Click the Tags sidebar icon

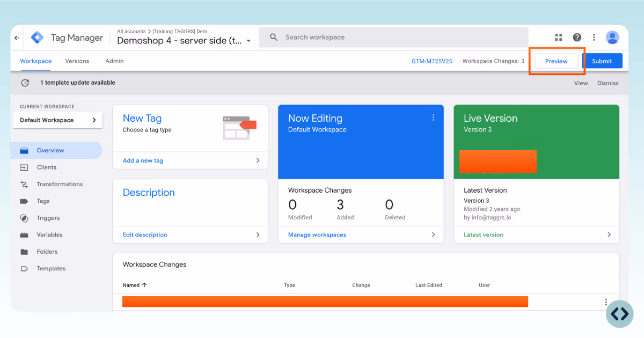coord(24,201)
